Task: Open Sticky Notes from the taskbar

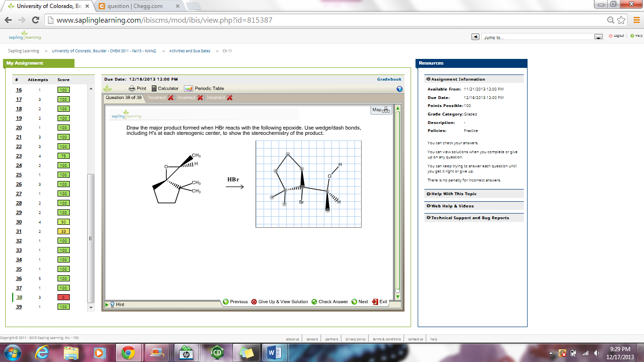Action: pos(246,352)
